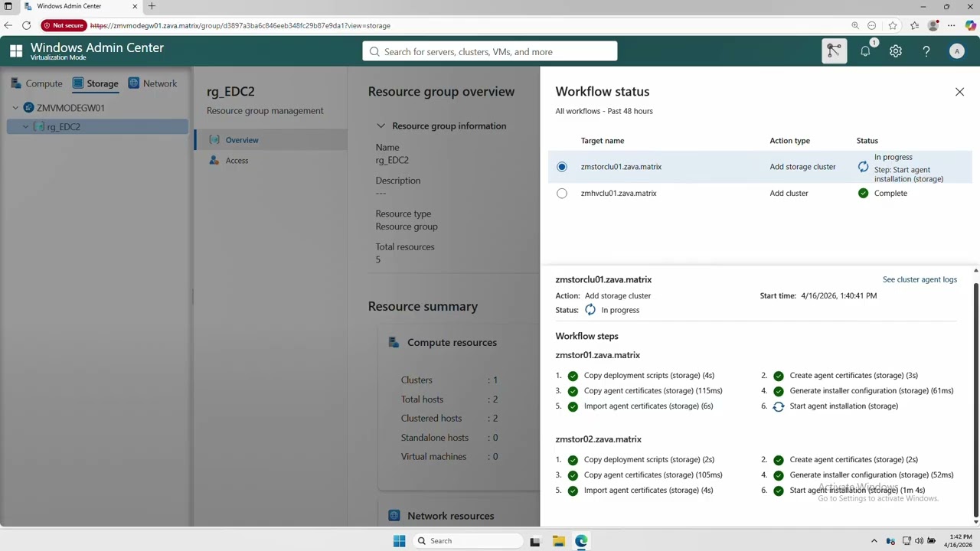
Task: Click the browser back arrow
Action: pos(8,25)
